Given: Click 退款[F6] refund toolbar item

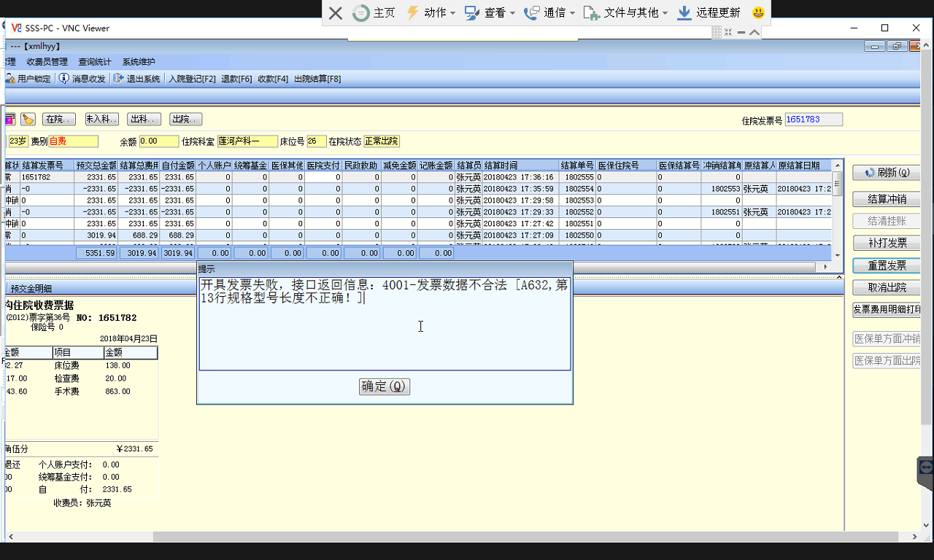Looking at the screenshot, I should [236, 79].
